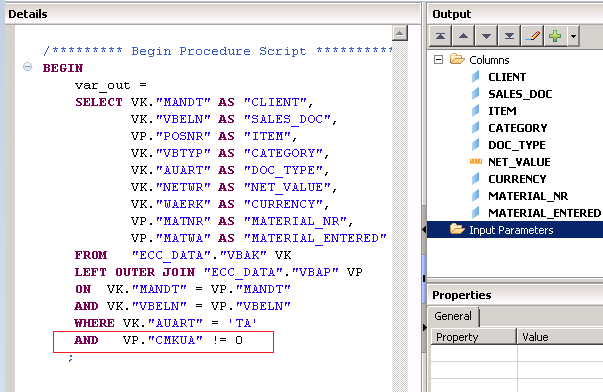Click the vertical scrollbar track in Details

pyautogui.click(x=400, y=215)
